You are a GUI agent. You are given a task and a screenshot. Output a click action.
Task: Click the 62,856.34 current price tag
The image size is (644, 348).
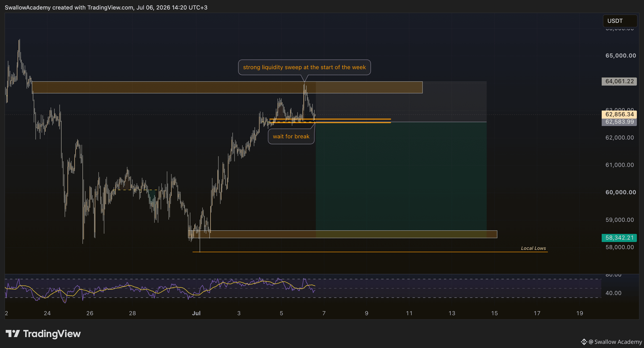[619, 115]
